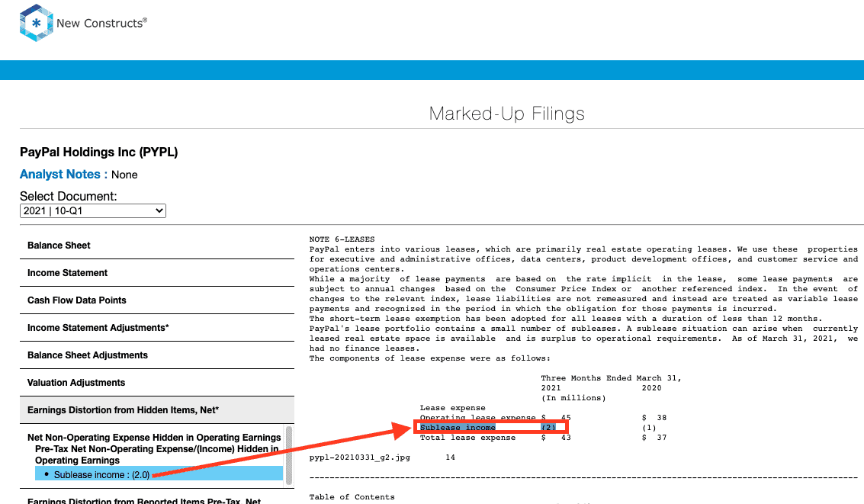The image size is (864, 504).
Task: Click the Three Months Ended March 31 header
Action: 611,378
